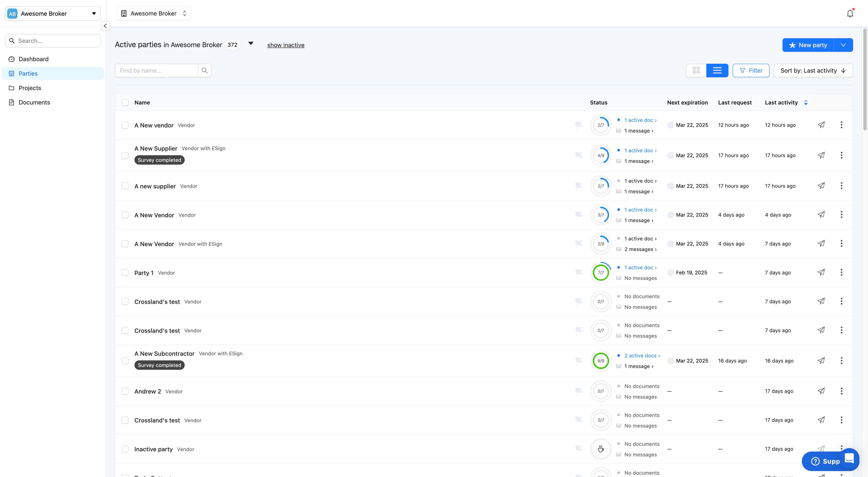Check the select-all checkbox in header

point(125,102)
